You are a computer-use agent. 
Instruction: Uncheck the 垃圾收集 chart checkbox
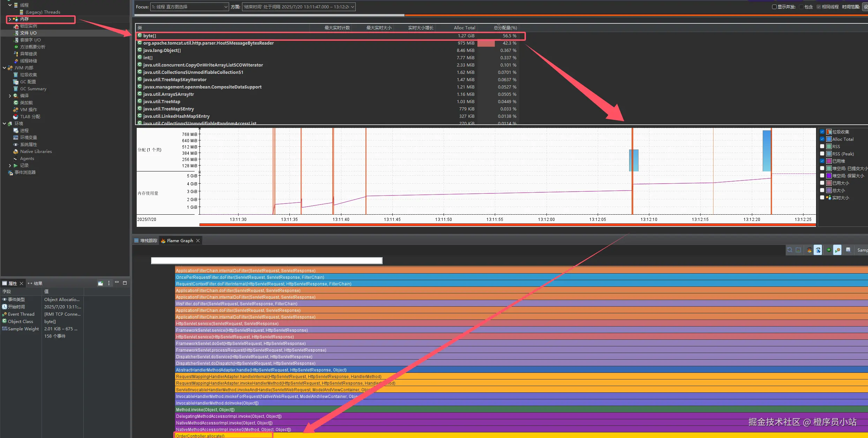pos(822,132)
